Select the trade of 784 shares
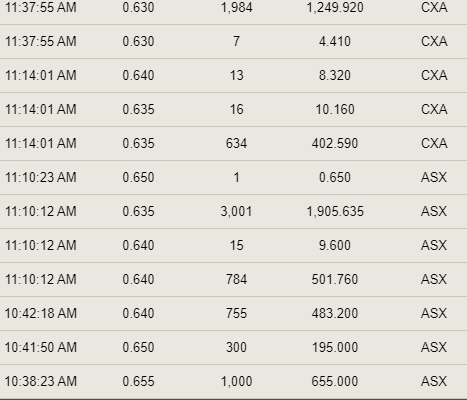 coord(233,280)
